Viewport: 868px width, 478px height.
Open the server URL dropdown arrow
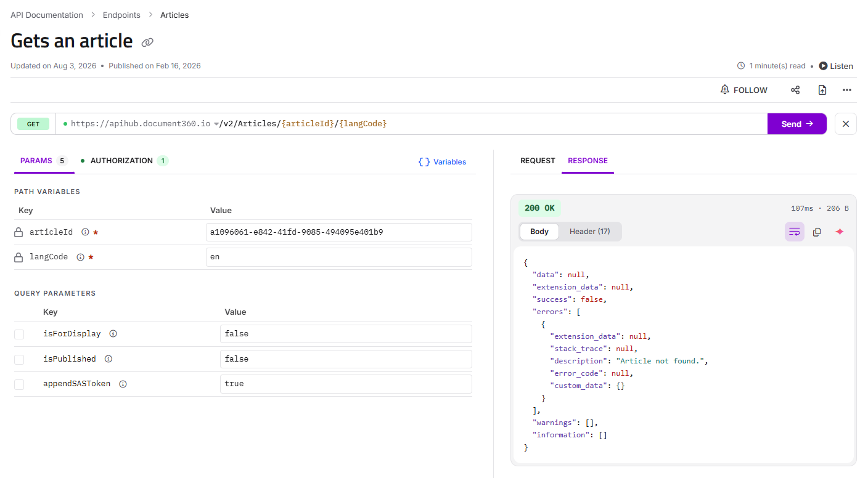(x=216, y=124)
